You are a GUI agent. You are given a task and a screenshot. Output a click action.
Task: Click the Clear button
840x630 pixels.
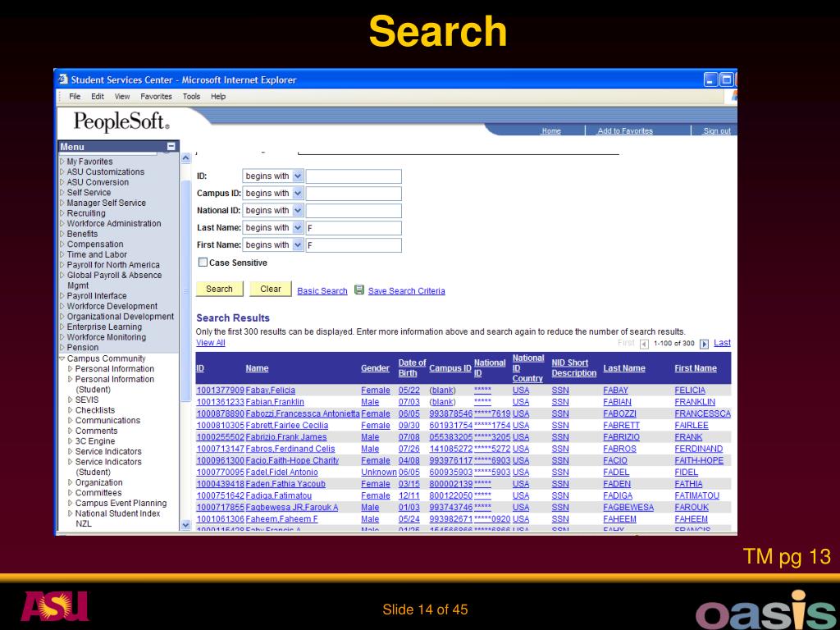271,289
